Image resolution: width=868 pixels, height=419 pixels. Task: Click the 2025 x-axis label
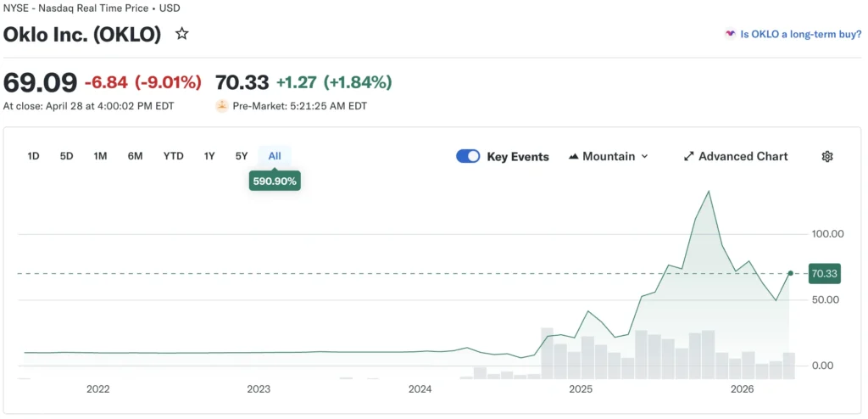click(581, 389)
